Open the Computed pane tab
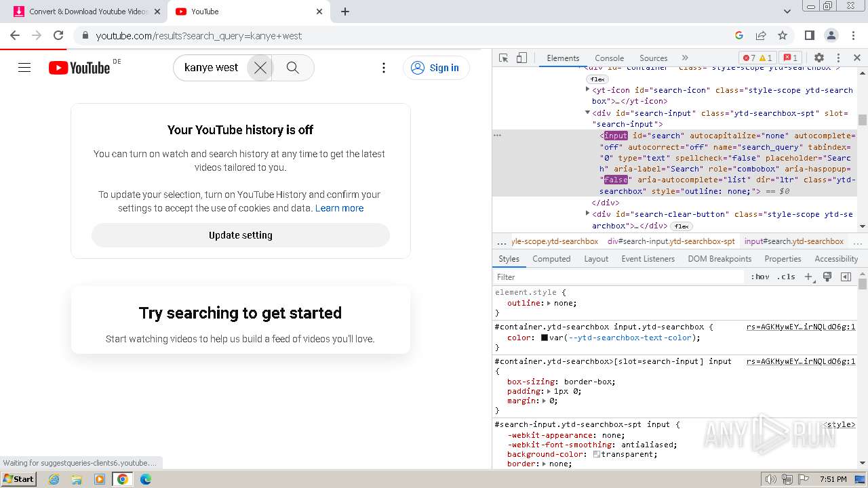This screenshot has width=868, height=488. (551, 259)
